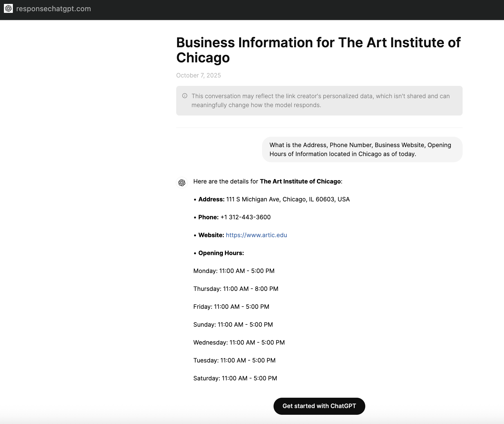Viewport: 504px width, 424px height.
Task: Click the Thursday 11:00 AM - 8:00 PM line
Action: (x=236, y=289)
